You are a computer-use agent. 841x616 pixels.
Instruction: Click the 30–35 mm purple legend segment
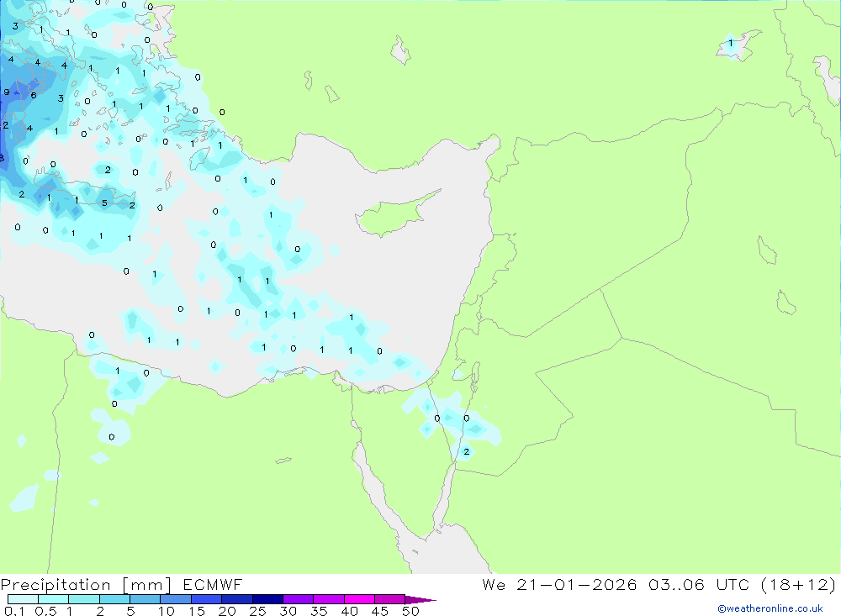click(x=299, y=599)
